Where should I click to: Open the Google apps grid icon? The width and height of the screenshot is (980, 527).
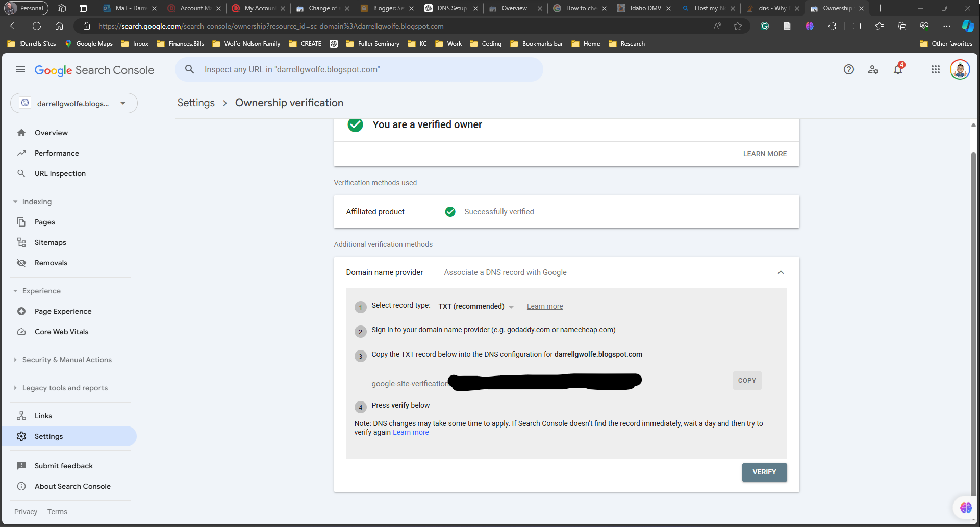(x=935, y=70)
